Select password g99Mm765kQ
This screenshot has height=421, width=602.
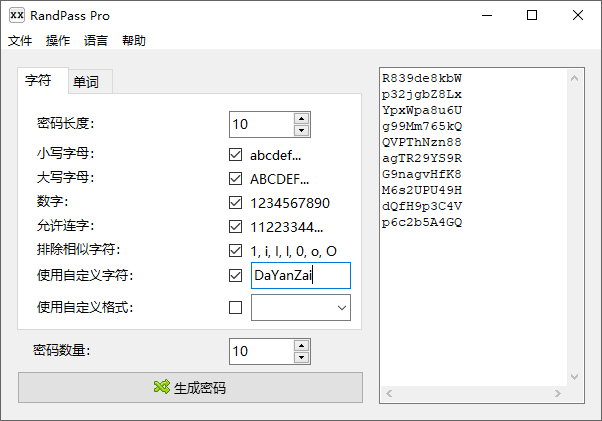click(422, 126)
